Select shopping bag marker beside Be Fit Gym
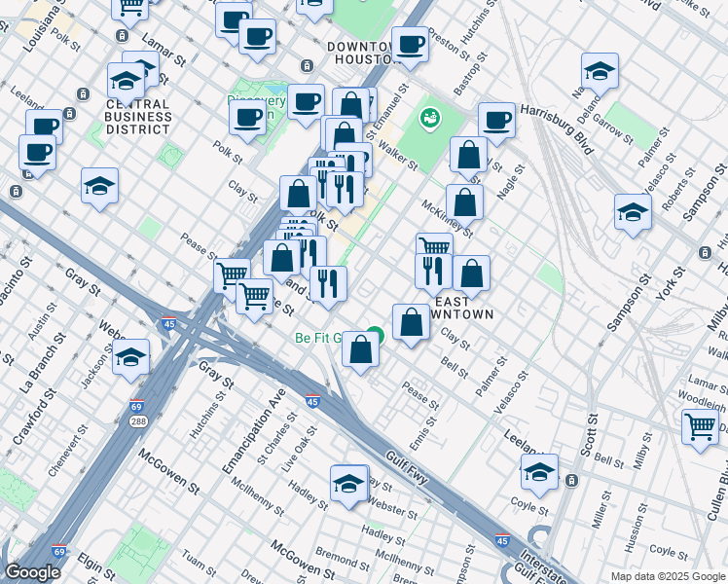 click(361, 352)
